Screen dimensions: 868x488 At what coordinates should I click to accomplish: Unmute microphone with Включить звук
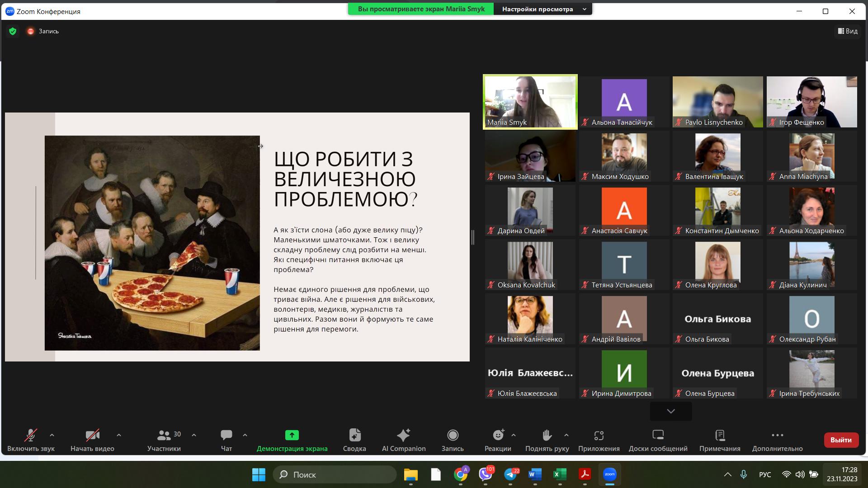(30, 435)
